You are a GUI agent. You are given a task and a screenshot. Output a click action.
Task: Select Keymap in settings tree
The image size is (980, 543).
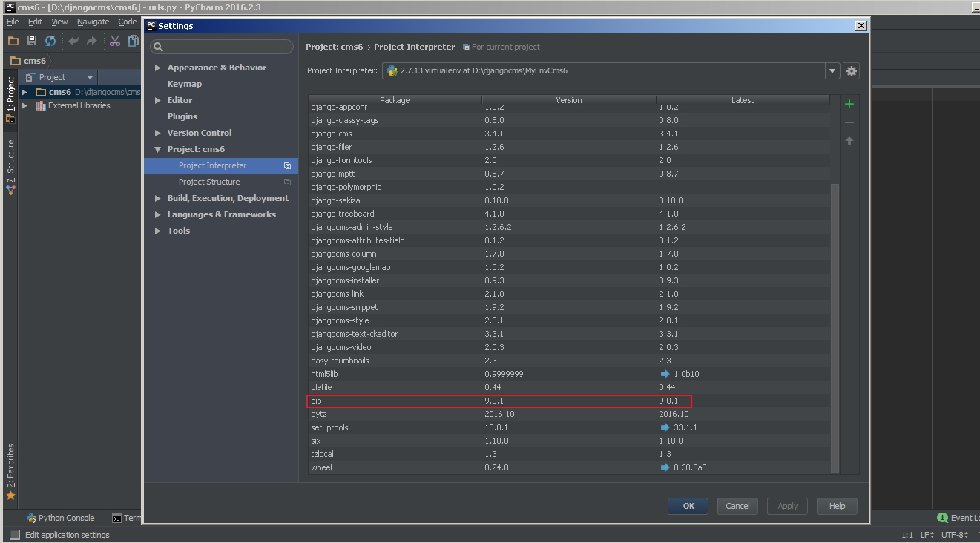pos(185,84)
